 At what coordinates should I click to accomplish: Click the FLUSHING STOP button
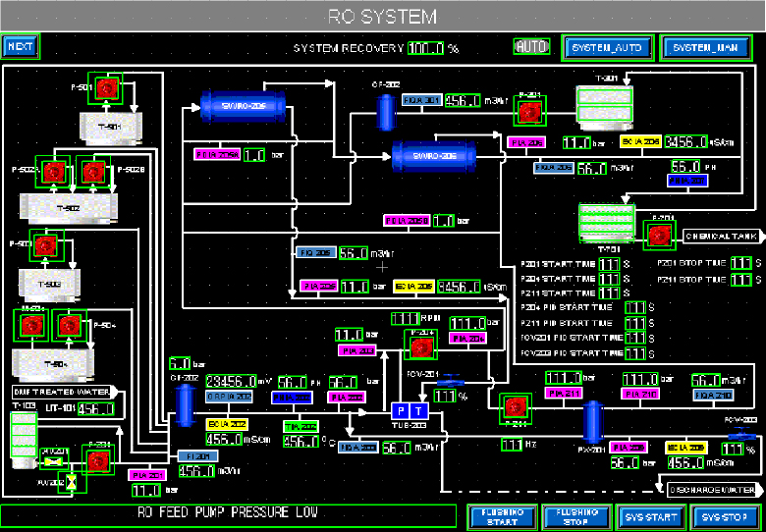point(576,517)
